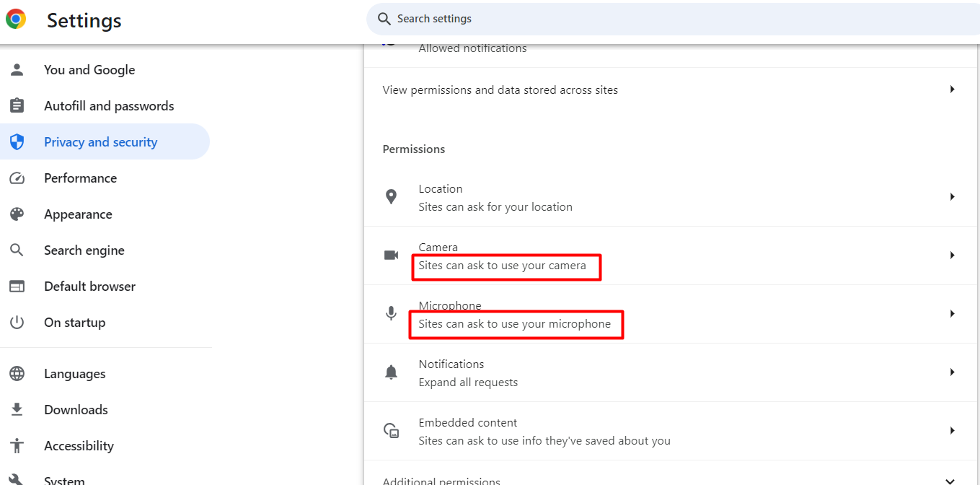Screen dimensions: 980x485
Task: Click the Notifications bell icon
Action: (x=391, y=372)
